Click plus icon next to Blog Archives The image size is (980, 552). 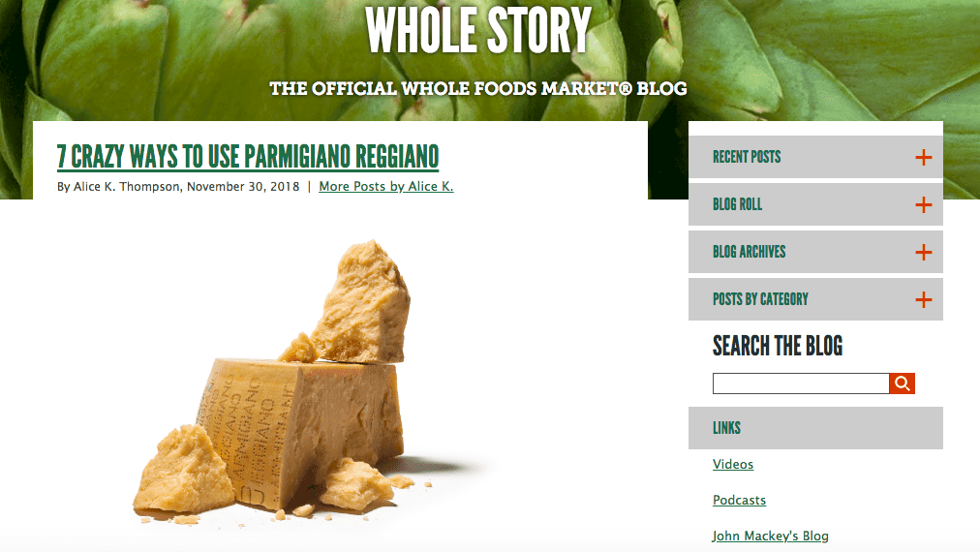pyautogui.click(x=923, y=252)
